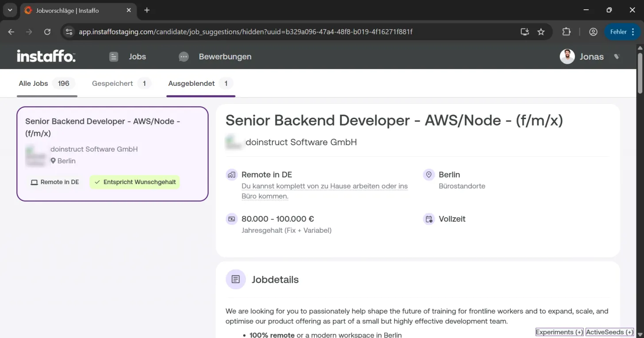Viewport: 644px width, 338px height.
Task: Go back to the previous page
Action: coord(11,32)
